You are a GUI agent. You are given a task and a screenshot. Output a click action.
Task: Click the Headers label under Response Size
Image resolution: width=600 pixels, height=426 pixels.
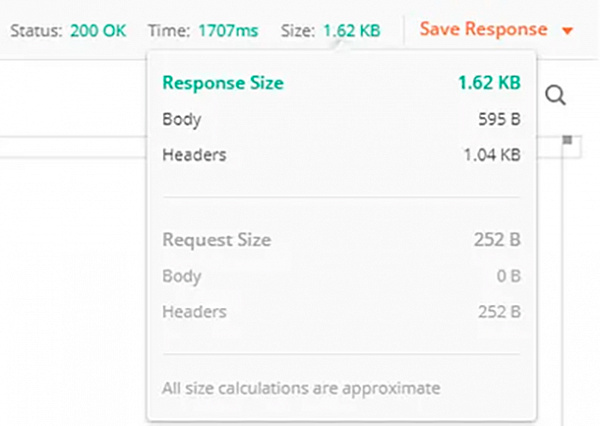point(194,155)
